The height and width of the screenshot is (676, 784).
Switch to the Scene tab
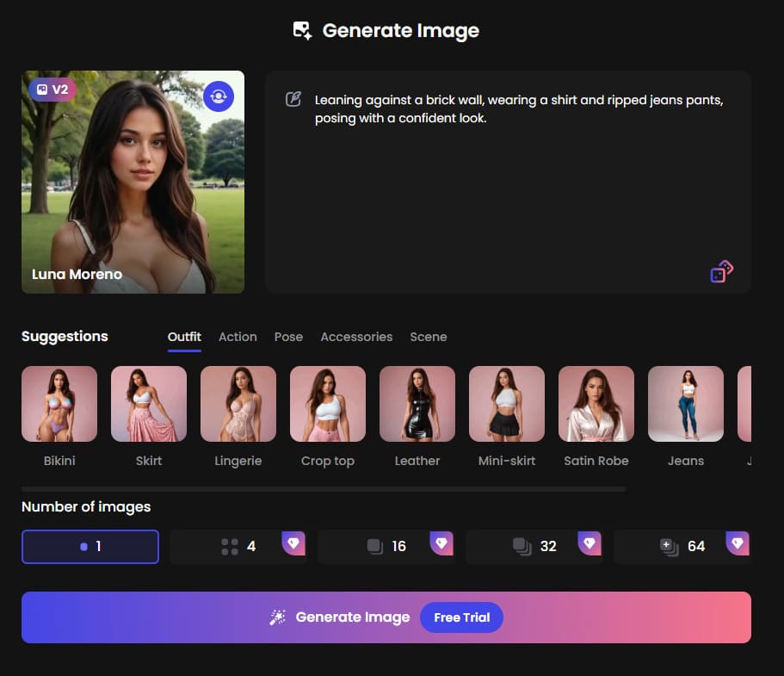click(429, 337)
